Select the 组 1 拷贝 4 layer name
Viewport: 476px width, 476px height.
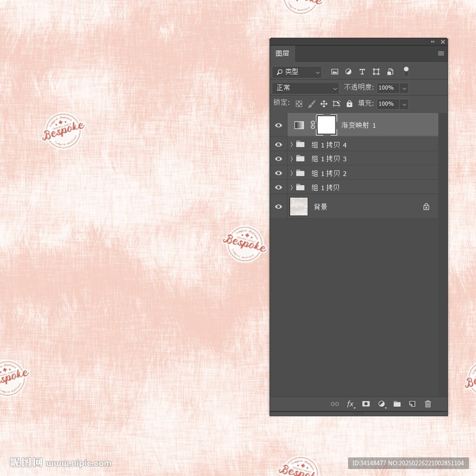(329, 145)
